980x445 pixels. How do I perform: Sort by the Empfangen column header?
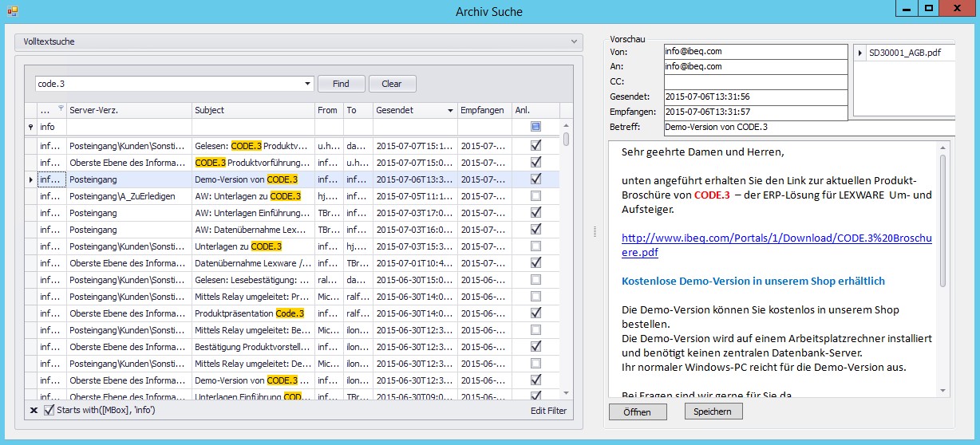click(x=484, y=110)
